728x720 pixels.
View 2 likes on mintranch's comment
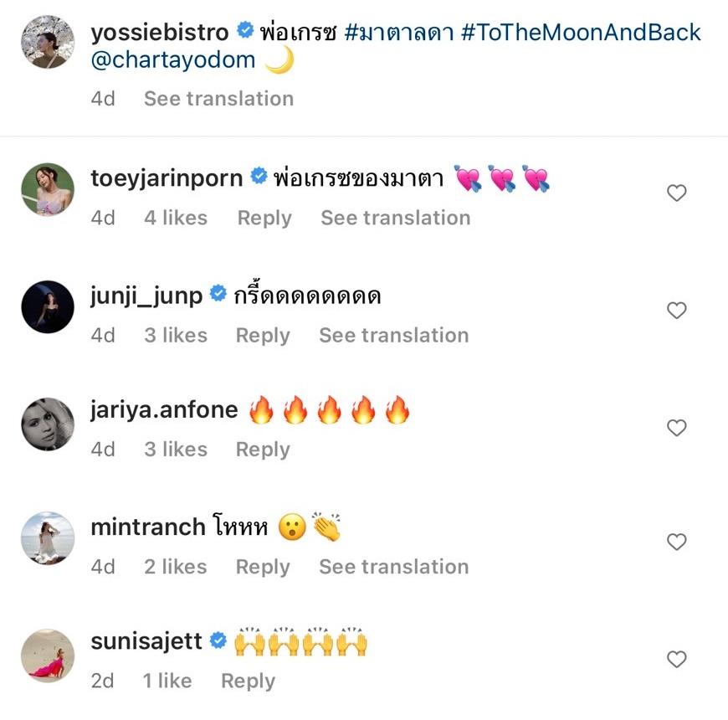coord(175,567)
